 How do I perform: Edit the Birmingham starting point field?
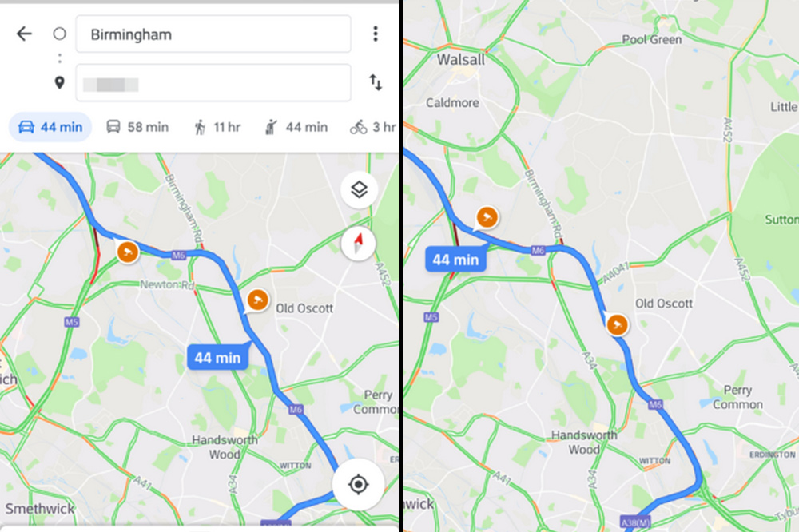[x=213, y=34]
